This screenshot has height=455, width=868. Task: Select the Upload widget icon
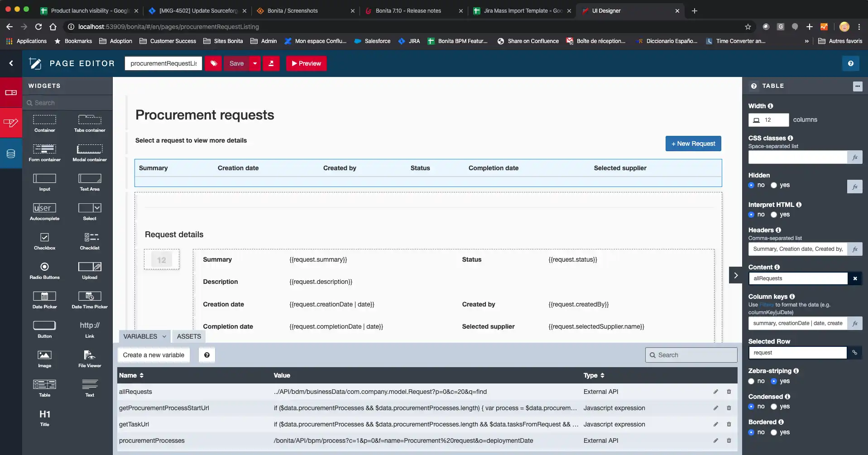click(x=90, y=267)
